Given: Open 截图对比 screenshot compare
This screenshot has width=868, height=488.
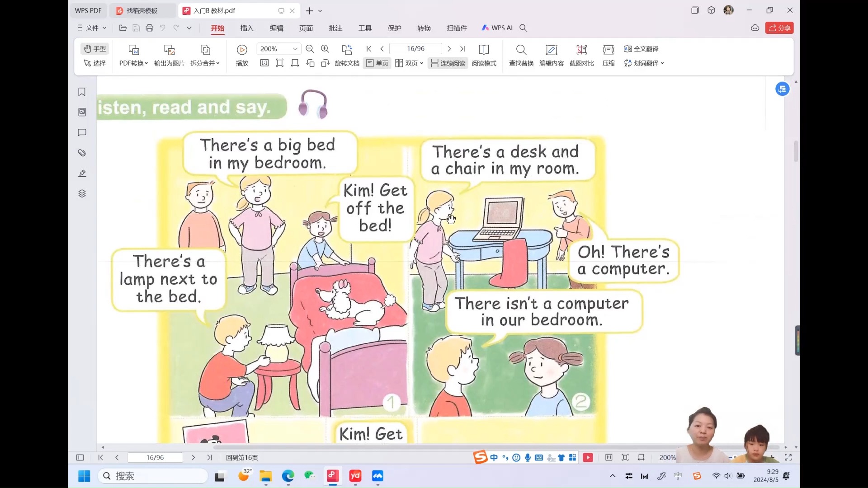Looking at the screenshot, I should tap(582, 56).
